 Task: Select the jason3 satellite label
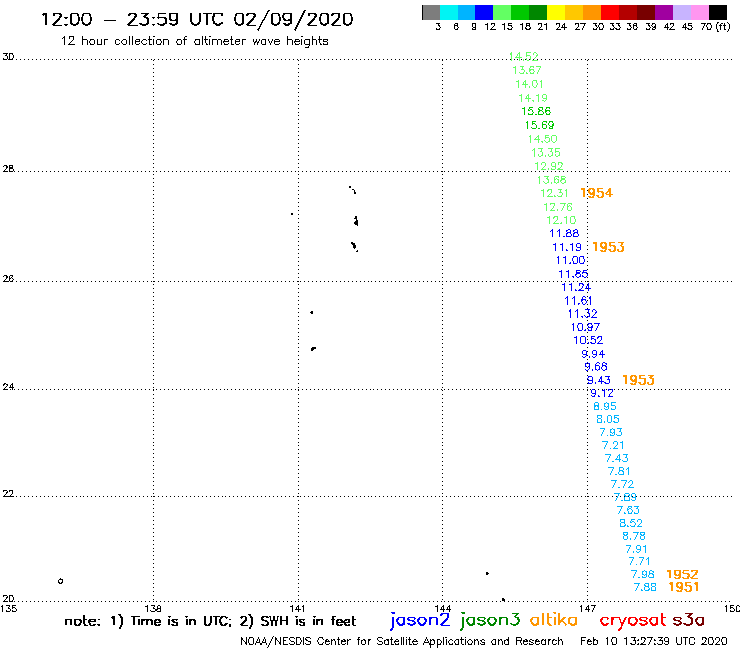tap(490, 621)
